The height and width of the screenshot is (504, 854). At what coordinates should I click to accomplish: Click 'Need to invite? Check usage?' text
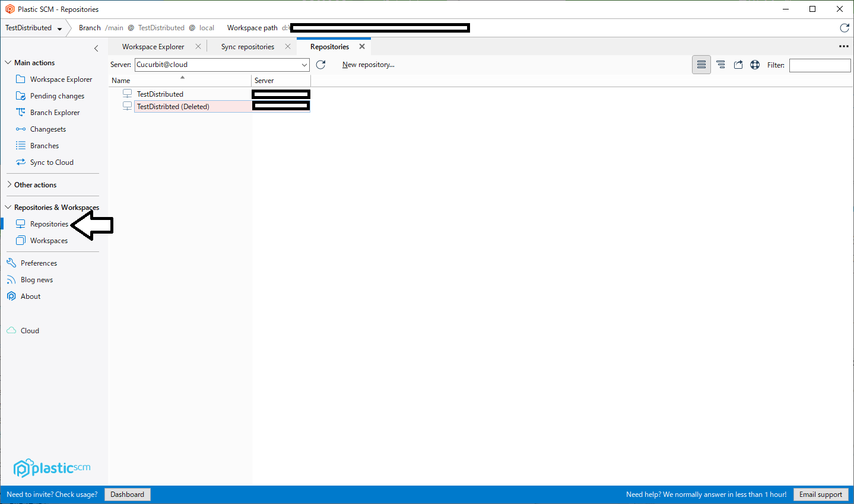[52, 495]
